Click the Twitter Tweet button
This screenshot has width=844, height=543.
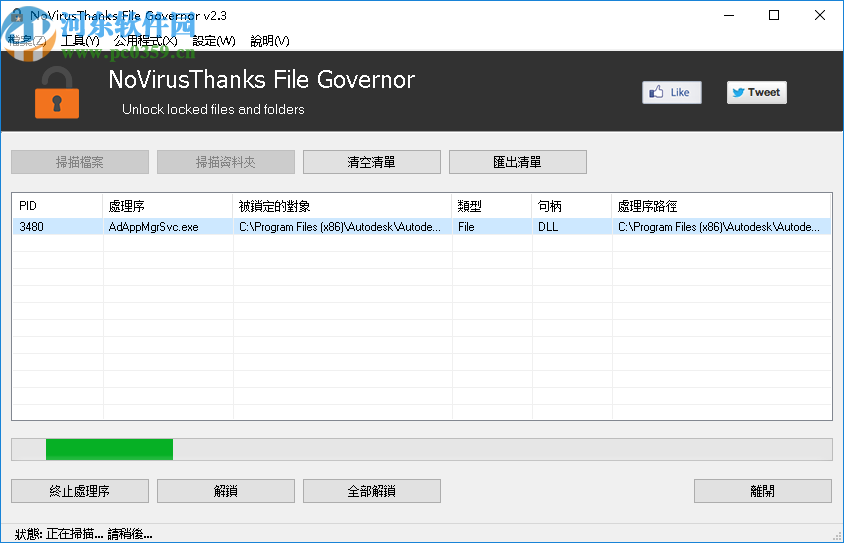click(x=757, y=93)
